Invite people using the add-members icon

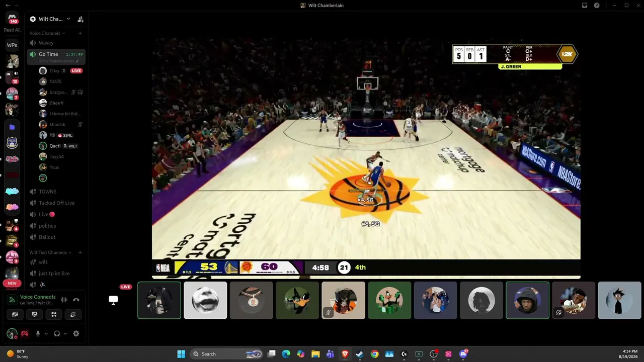pyautogui.click(x=80, y=19)
